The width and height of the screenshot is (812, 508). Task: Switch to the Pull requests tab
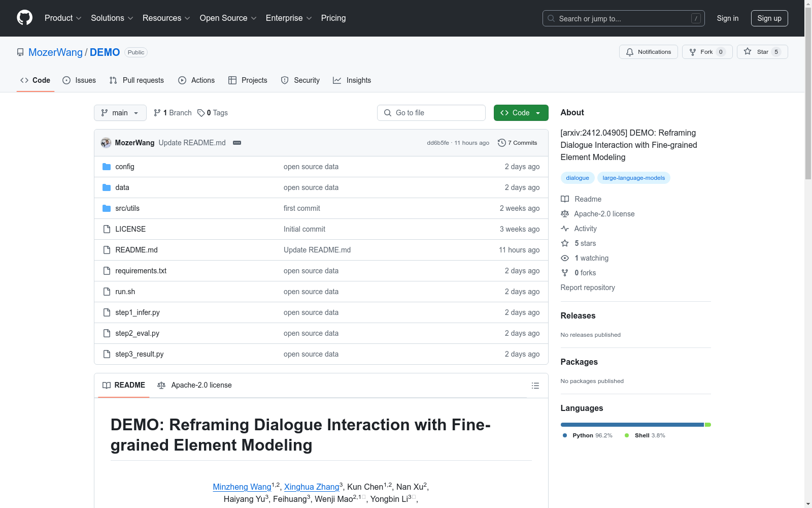(x=137, y=80)
